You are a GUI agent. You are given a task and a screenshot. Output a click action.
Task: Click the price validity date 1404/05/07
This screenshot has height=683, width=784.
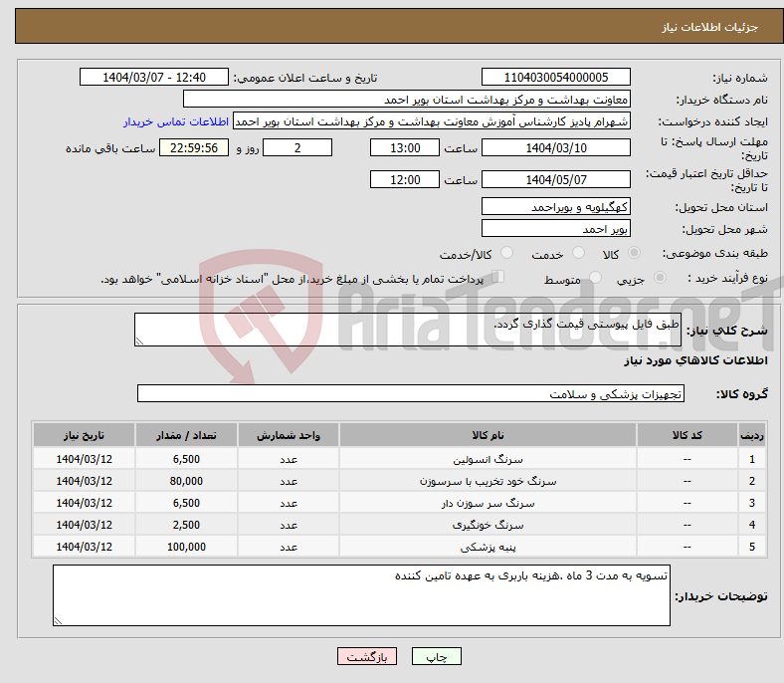[556, 179]
